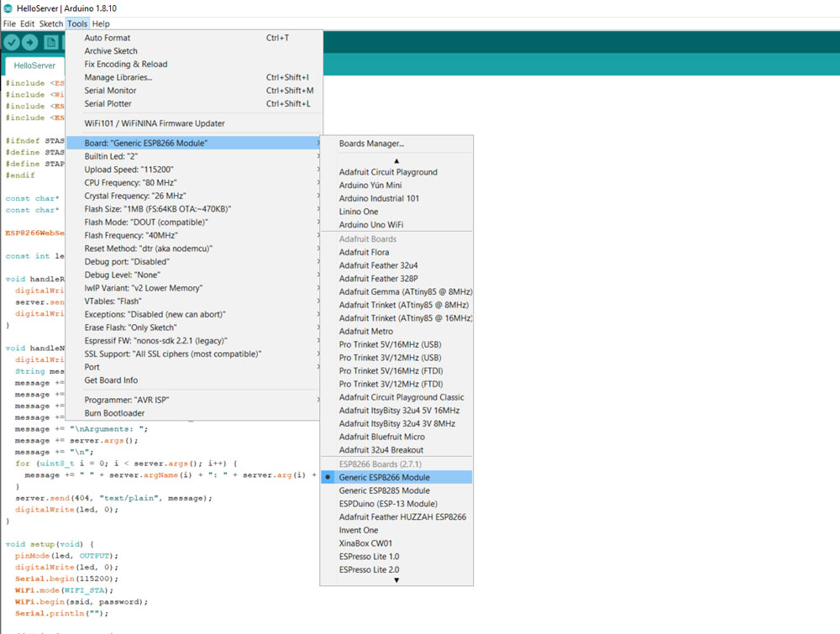Choose Auto Format from Tools menu
840x634 pixels.
click(194, 38)
